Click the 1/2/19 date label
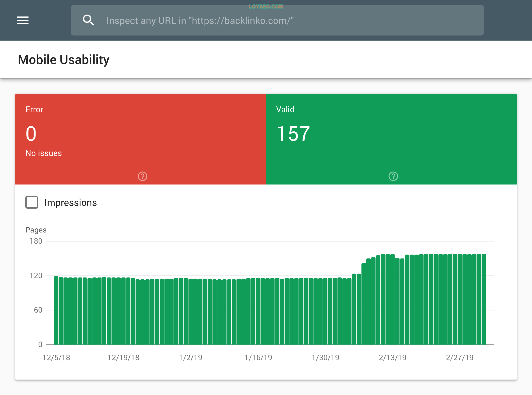This screenshot has height=395, width=532. [191, 357]
